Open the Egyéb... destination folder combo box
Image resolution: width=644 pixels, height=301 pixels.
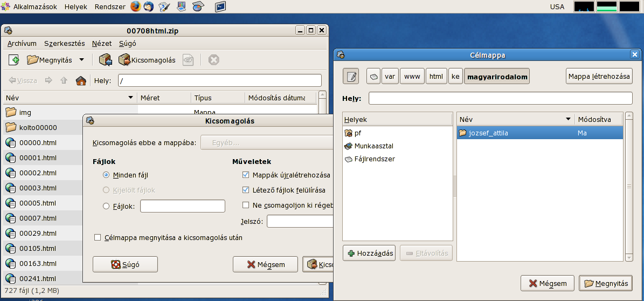click(266, 143)
